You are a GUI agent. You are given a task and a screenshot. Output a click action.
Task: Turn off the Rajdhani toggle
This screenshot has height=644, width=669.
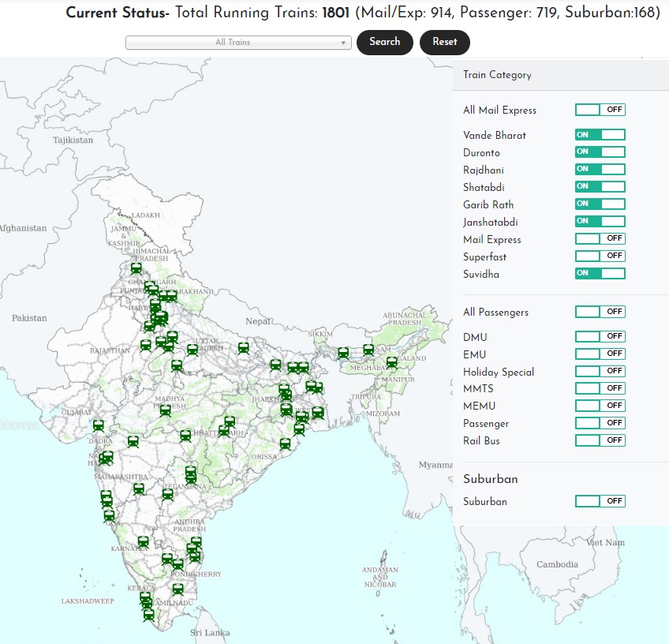click(600, 170)
